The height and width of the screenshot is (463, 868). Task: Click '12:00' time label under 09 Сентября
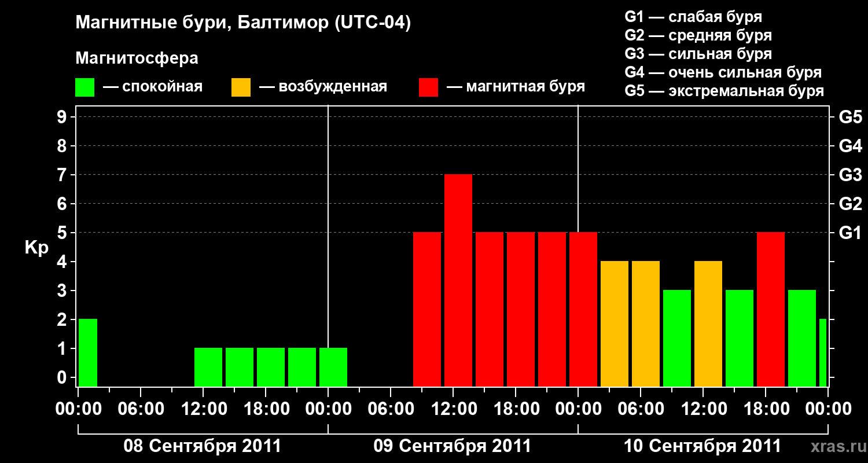click(453, 409)
